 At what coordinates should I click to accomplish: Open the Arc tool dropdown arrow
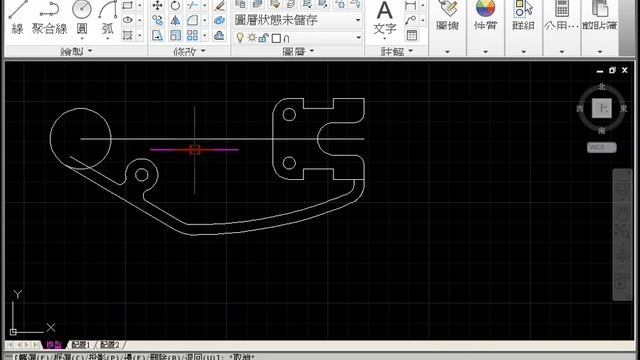(108, 39)
